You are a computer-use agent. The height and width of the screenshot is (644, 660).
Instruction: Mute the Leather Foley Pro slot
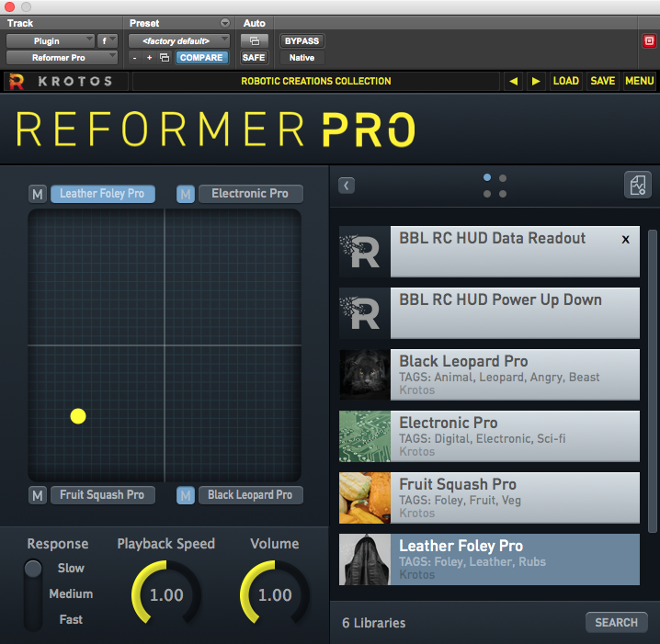click(x=38, y=195)
